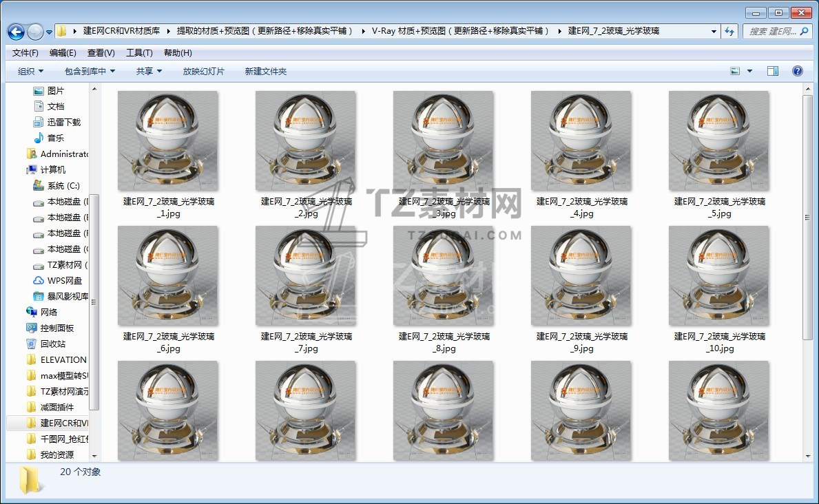
Task: Open the 工具(T) menu
Action: (x=139, y=53)
